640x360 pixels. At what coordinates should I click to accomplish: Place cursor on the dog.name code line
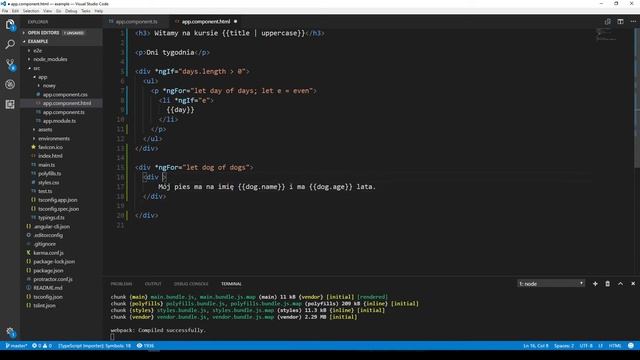(x=267, y=187)
